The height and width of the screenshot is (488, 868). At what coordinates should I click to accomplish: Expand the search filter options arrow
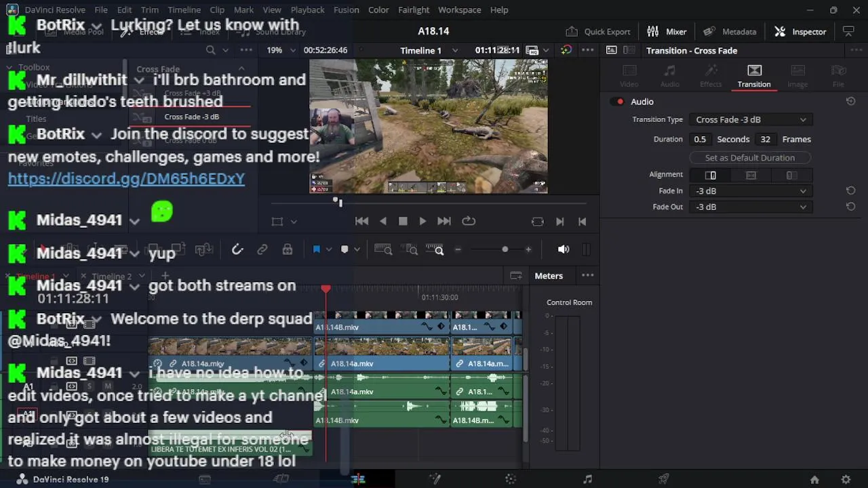coord(225,50)
